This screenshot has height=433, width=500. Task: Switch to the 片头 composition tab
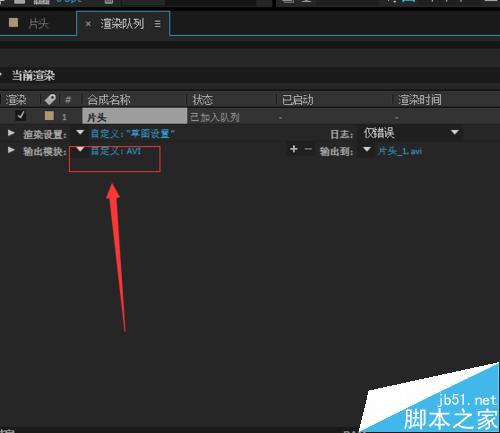tap(38, 24)
